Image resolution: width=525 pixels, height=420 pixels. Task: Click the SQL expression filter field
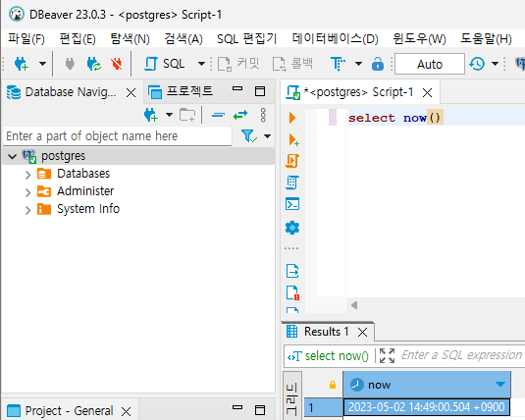point(463,355)
